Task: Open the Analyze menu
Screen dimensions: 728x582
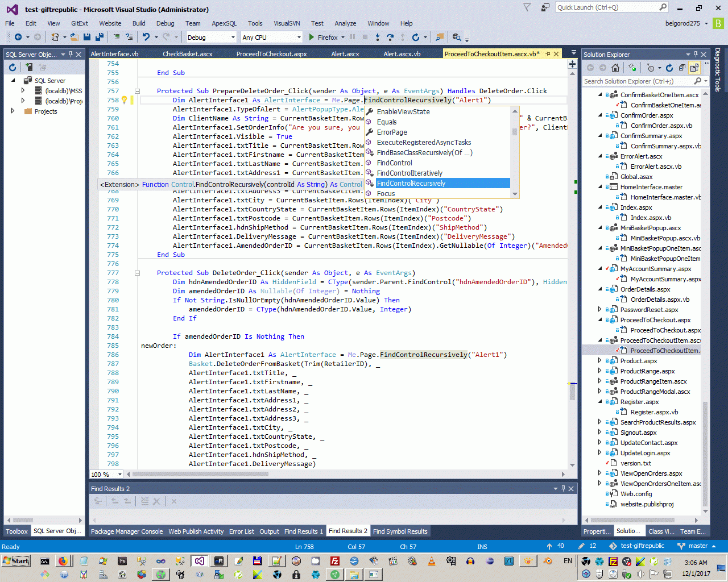Action: pos(345,23)
